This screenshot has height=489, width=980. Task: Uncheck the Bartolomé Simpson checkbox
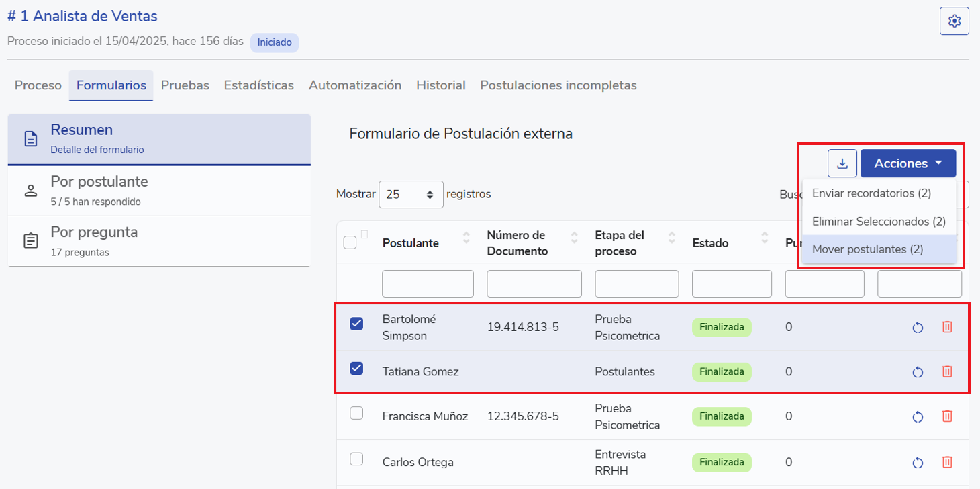(356, 324)
